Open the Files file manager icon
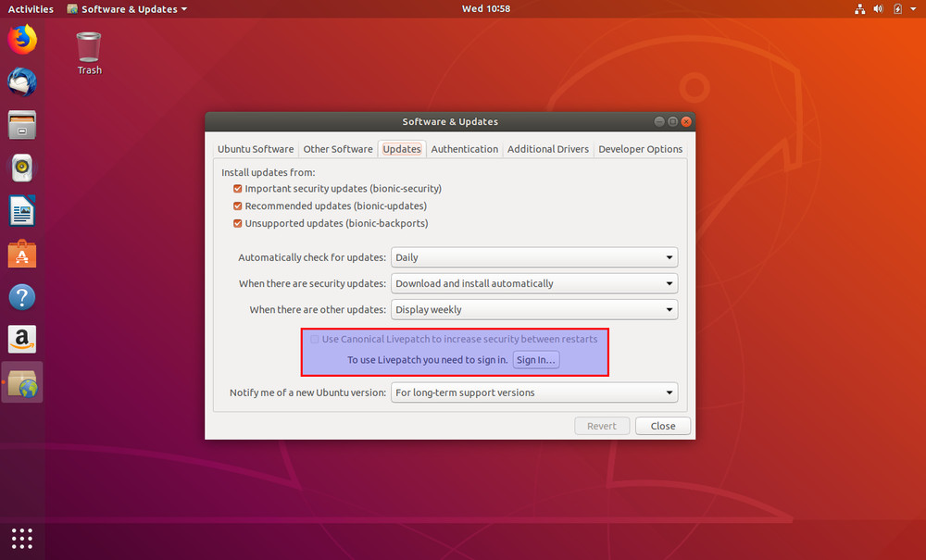 (21, 125)
